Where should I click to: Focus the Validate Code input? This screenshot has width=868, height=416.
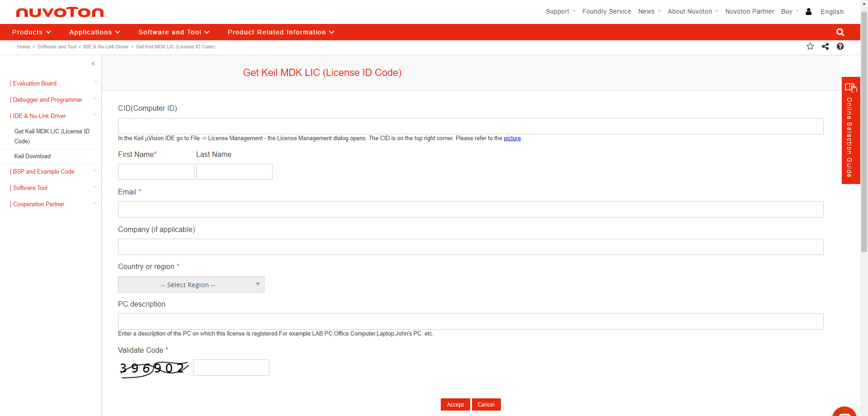231,368
